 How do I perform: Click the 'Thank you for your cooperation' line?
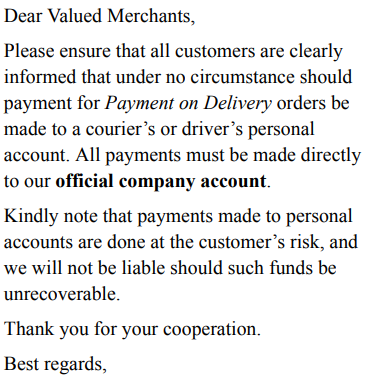click(x=132, y=329)
